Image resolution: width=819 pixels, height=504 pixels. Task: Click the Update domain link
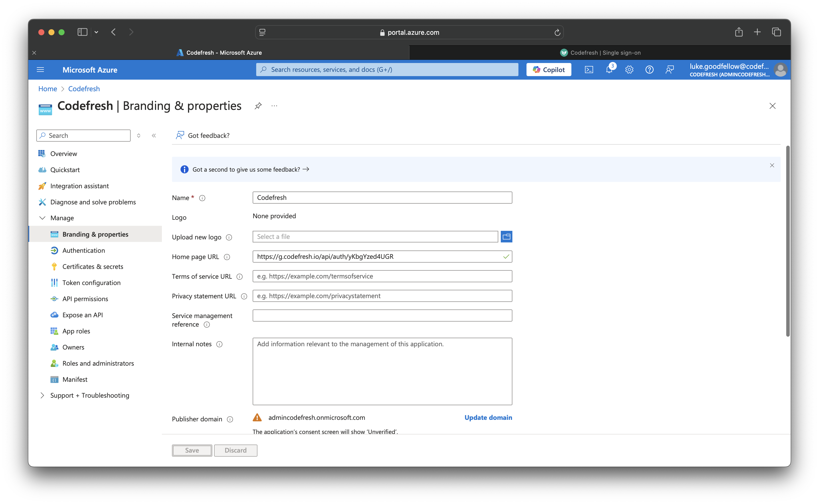coord(488,418)
